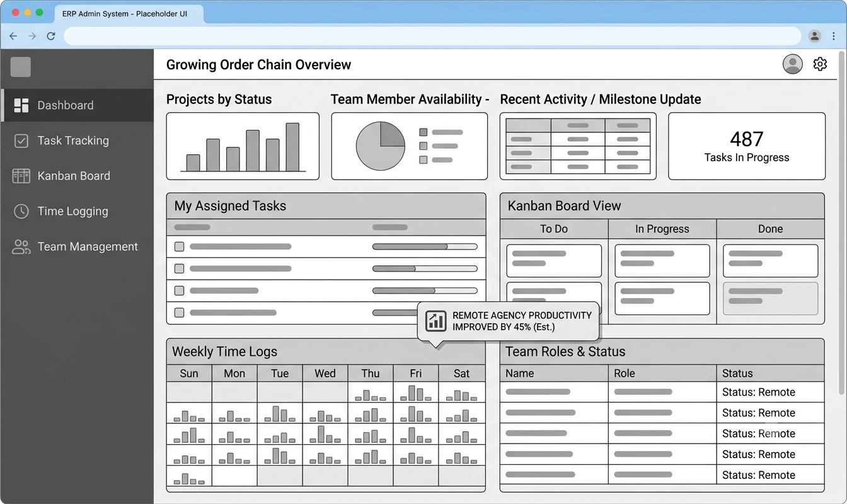Click the dark legend swatch beside the pie chart
Image resolution: width=847 pixels, height=504 pixels.
(423, 132)
